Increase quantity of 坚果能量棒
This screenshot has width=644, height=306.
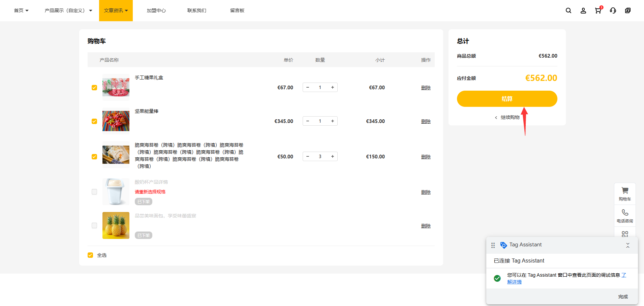(x=332, y=121)
